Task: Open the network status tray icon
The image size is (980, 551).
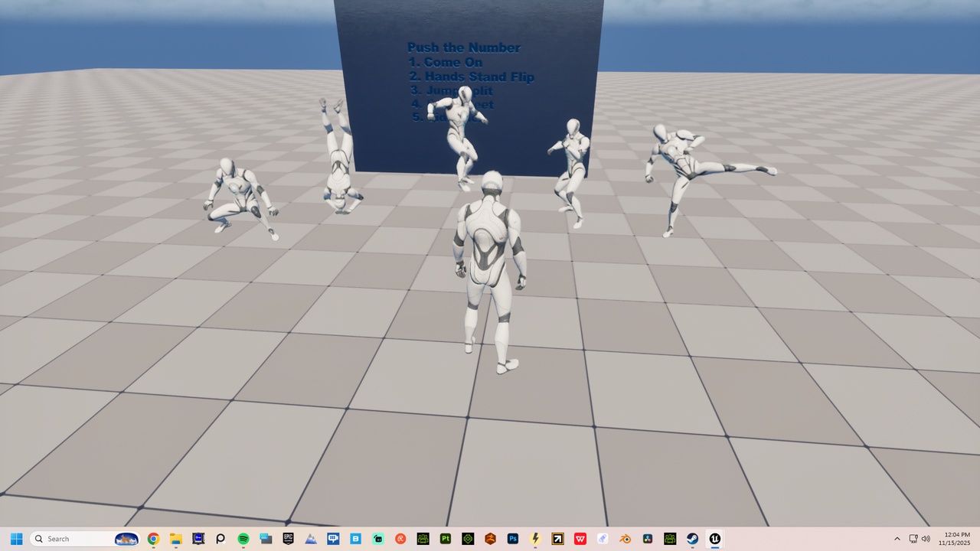Action: click(x=913, y=539)
